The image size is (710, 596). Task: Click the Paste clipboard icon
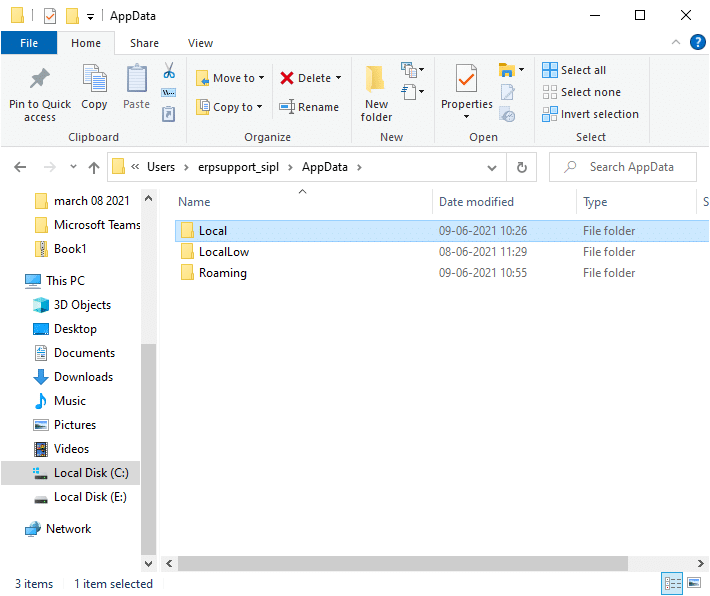(x=136, y=78)
